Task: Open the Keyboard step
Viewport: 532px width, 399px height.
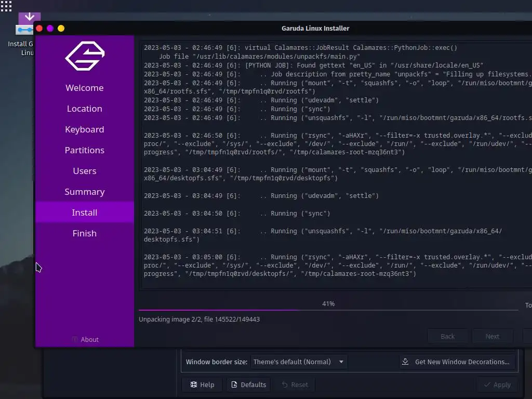Action: [x=85, y=129]
